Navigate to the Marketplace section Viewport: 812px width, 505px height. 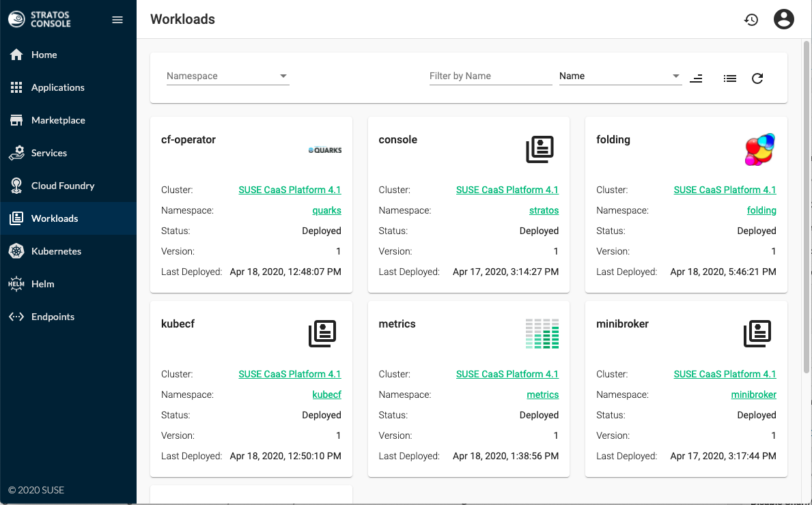point(58,120)
